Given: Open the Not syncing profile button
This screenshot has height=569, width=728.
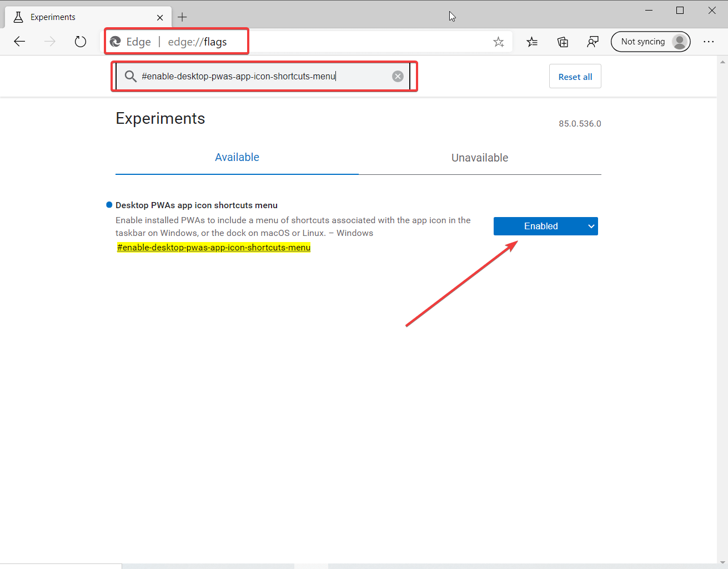Looking at the screenshot, I should point(650,42).
